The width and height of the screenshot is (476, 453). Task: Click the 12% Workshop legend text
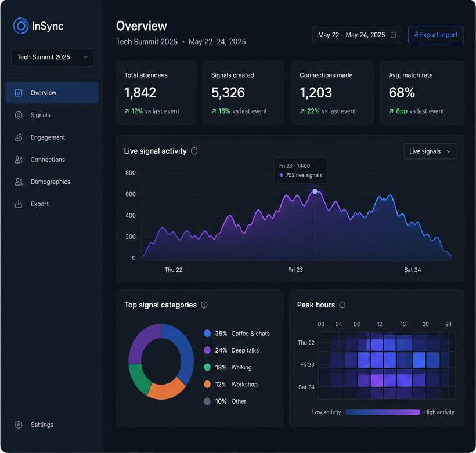tap(236, 385)
